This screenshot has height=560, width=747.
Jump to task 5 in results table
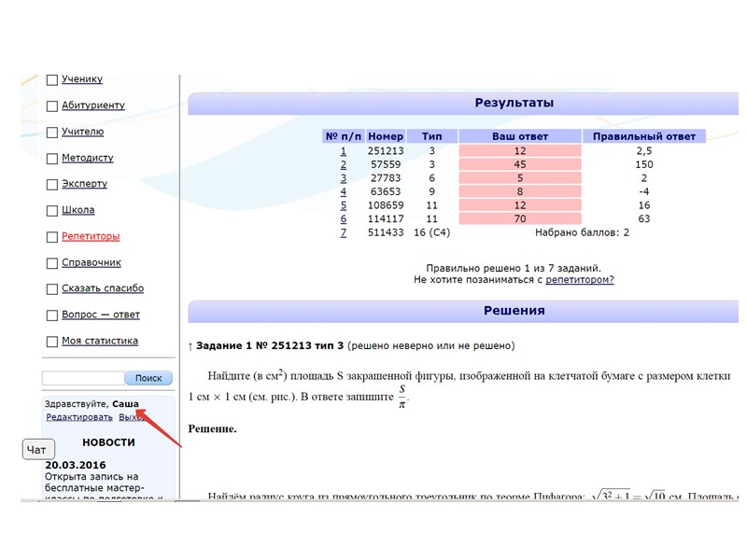343,205
